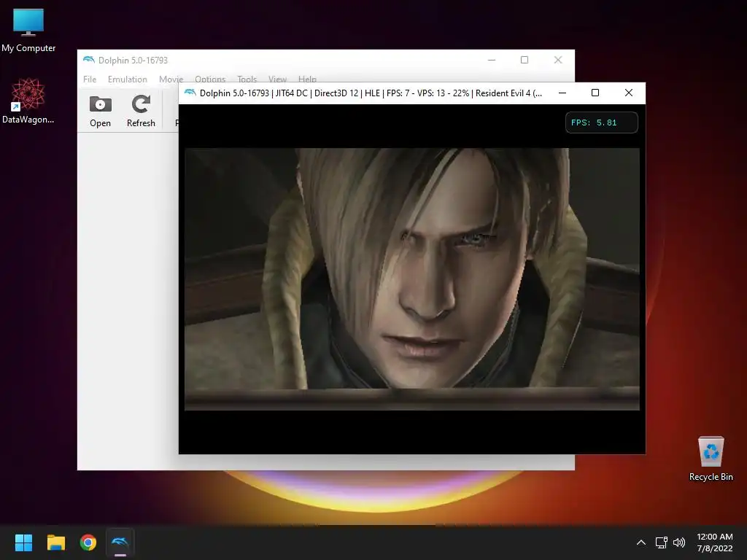747x560 pixels.
Task: Open the File menu in Dolphin
Action: point(90,79)
